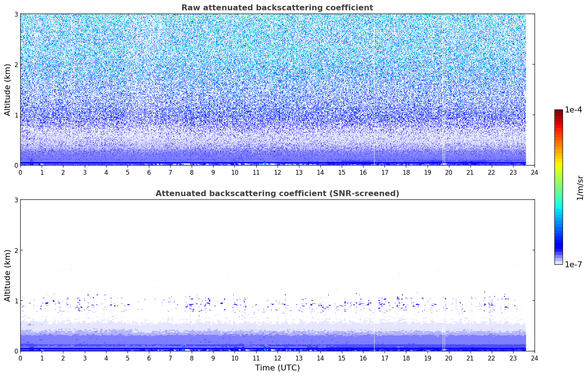Click the '1e-4' colorbar maximum label
This screenshot has height=376, width=588.
(x=573, y=110)
